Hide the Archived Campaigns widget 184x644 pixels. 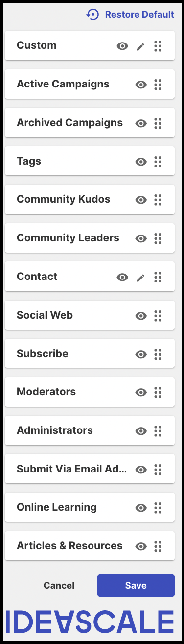[141, 123]
